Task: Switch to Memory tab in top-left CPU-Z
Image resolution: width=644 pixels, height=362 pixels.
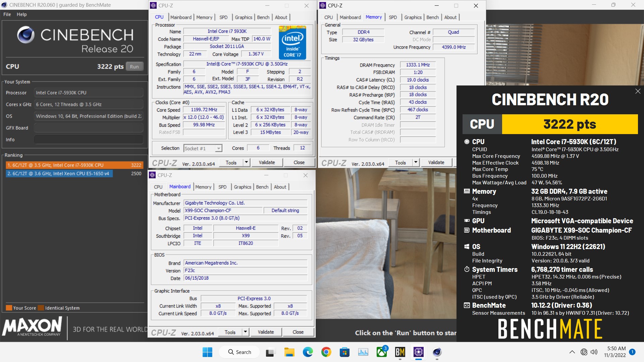Action: coord(204,17)
